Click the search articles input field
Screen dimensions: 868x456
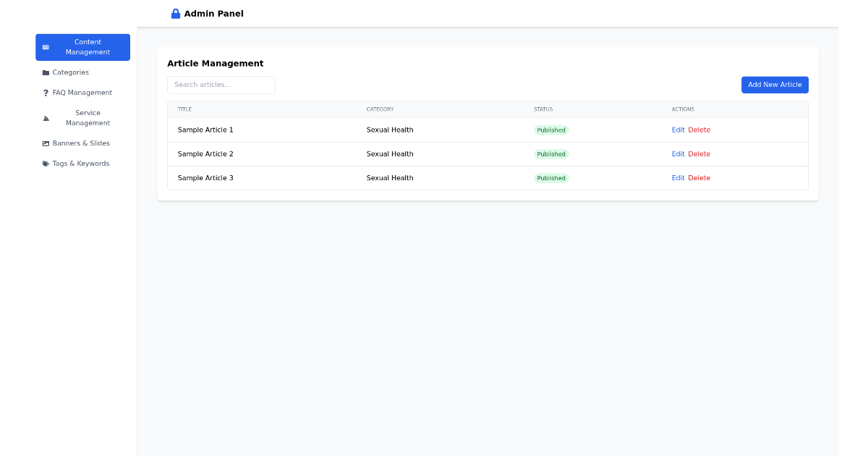[x=221, y=85]
